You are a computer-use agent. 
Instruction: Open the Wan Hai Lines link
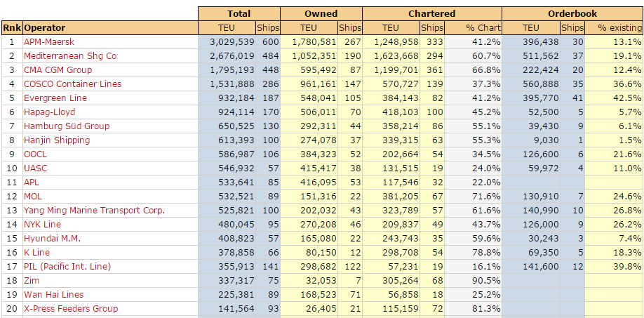pyautogui.click(x=53, y=295)
